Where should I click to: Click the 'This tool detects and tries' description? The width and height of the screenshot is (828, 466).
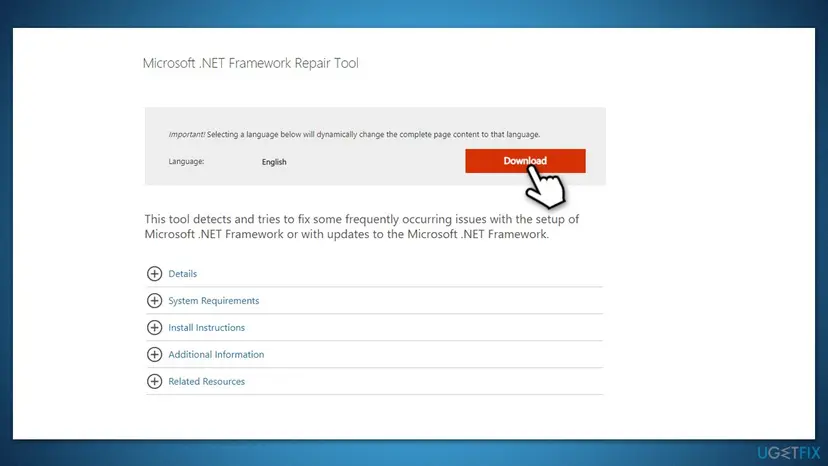pyautogui.click(x=362, y=226)
